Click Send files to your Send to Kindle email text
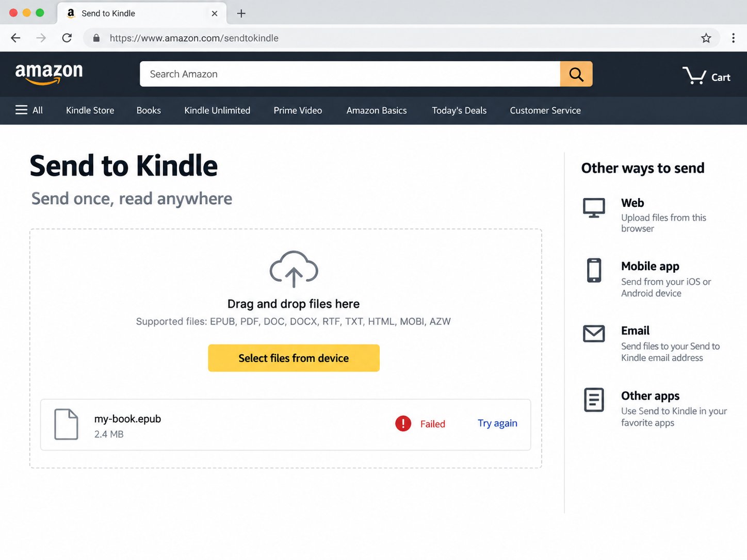Viewport: 747px width, 560px height. coord(670,352)
